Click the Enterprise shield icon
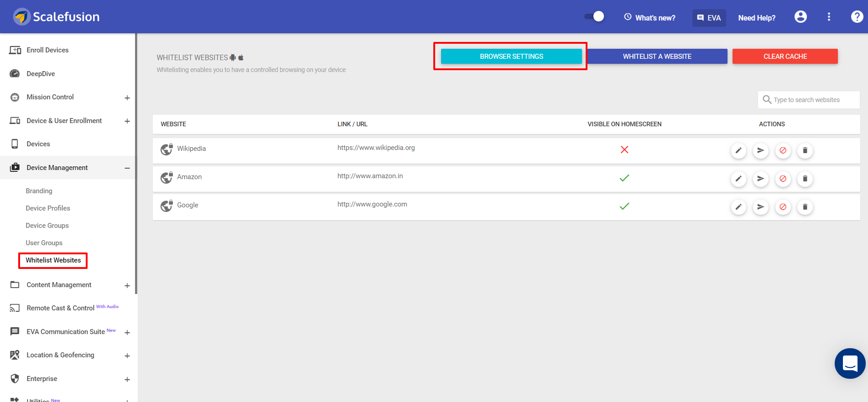This screenshot has width=868, height=402. 15,379
